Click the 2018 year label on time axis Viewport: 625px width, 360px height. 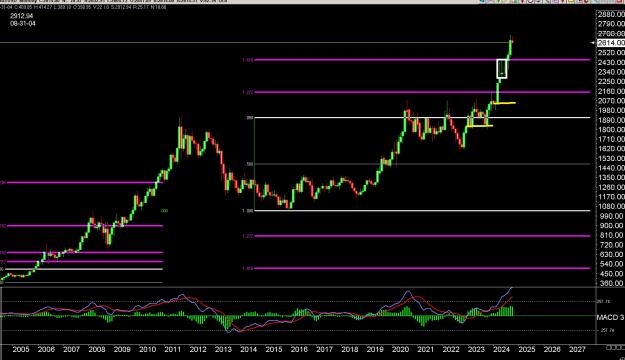click(350, 349)
